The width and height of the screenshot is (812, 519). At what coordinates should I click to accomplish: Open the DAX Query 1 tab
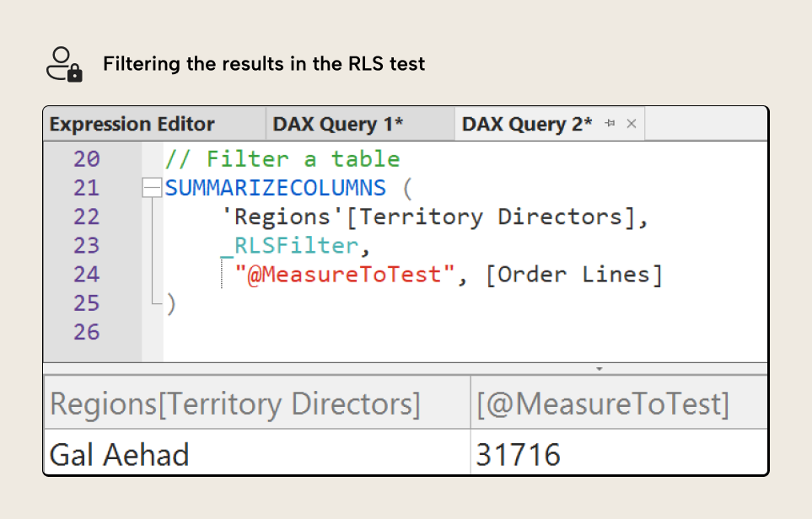(x=347, y=123)
